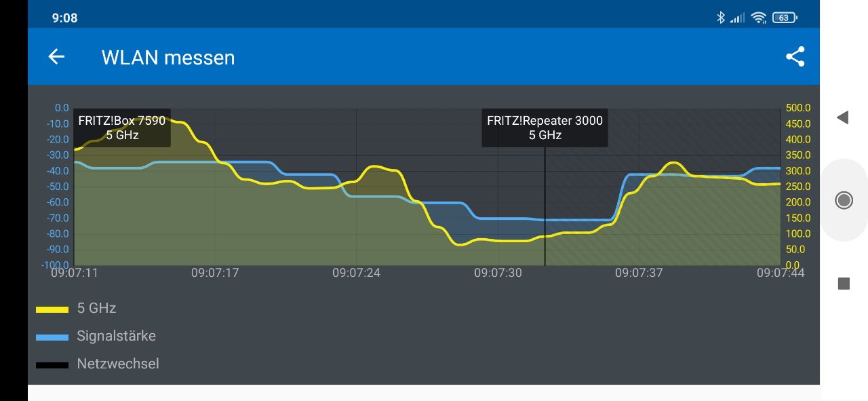Tap the Wi-Fi status icon
This screenshot has width=868, height=401.
759,18
